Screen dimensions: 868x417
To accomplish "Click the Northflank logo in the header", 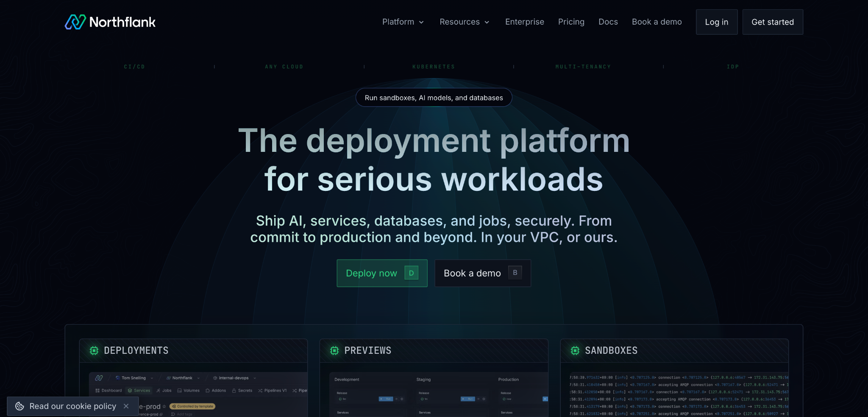I will [110, 22].
